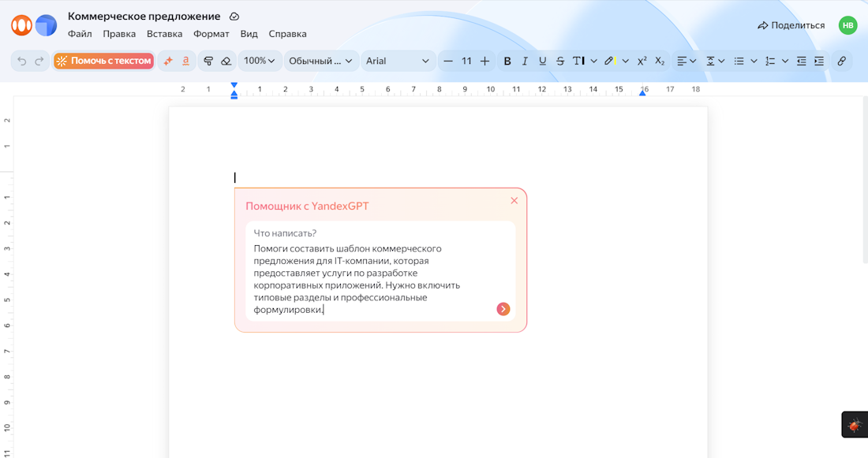The width and height of the screenshot is (868, 458).
Task: Decrease font size with minus button
Action: [x=448, y=61]
